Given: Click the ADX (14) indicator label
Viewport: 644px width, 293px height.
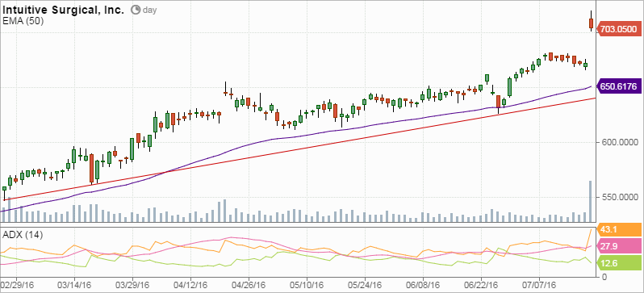Looking at the screenshot, I should [x=23, y=235].
